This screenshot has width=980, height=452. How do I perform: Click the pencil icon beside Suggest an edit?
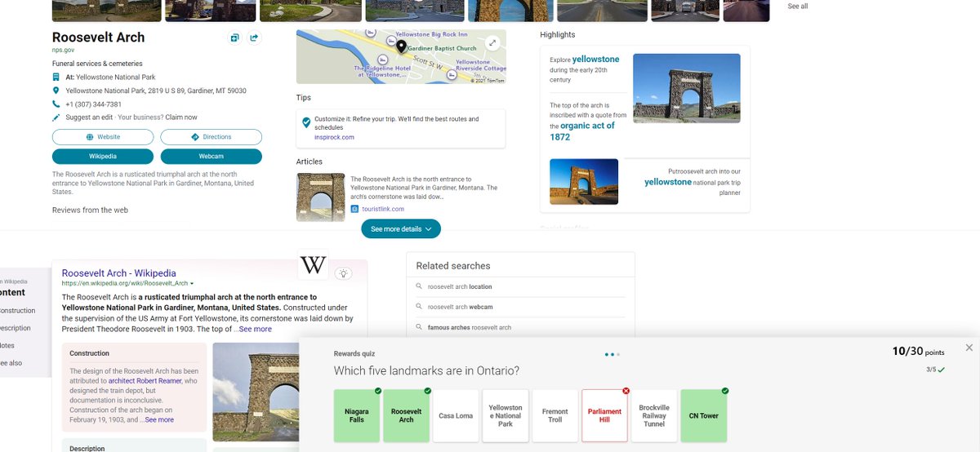tap(56, 117)
